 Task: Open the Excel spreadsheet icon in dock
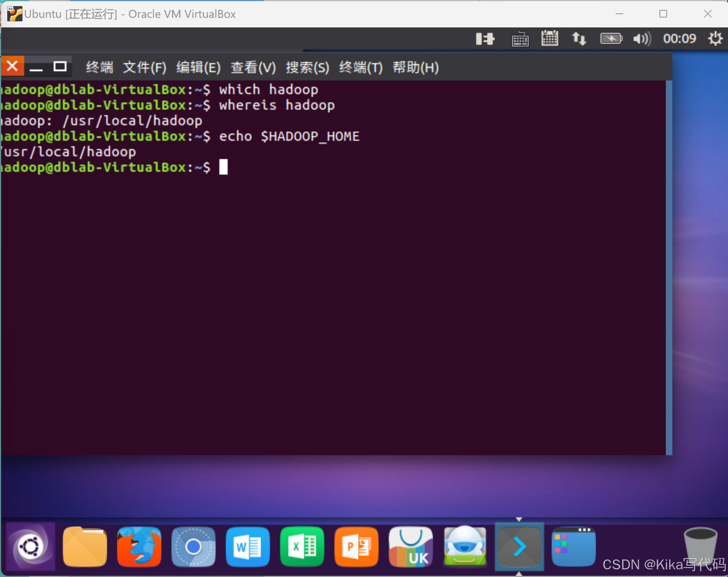pos(302,547)
